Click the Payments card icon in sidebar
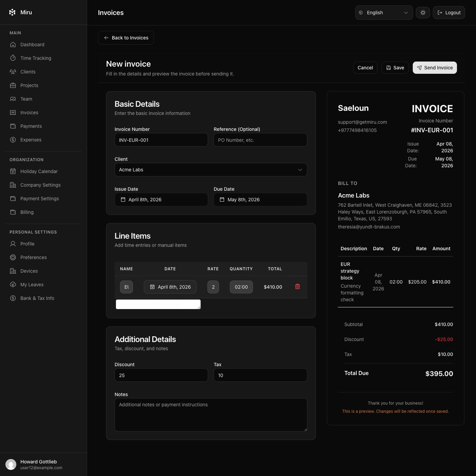Image resolution: width=476 pixels, height=476 pixels. (x=13, y=126)
